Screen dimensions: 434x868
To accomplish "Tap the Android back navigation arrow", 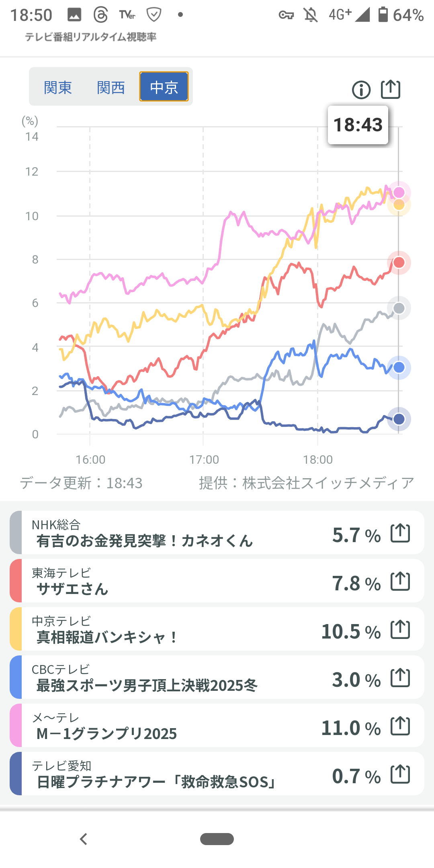I will [x=84, y=839].
